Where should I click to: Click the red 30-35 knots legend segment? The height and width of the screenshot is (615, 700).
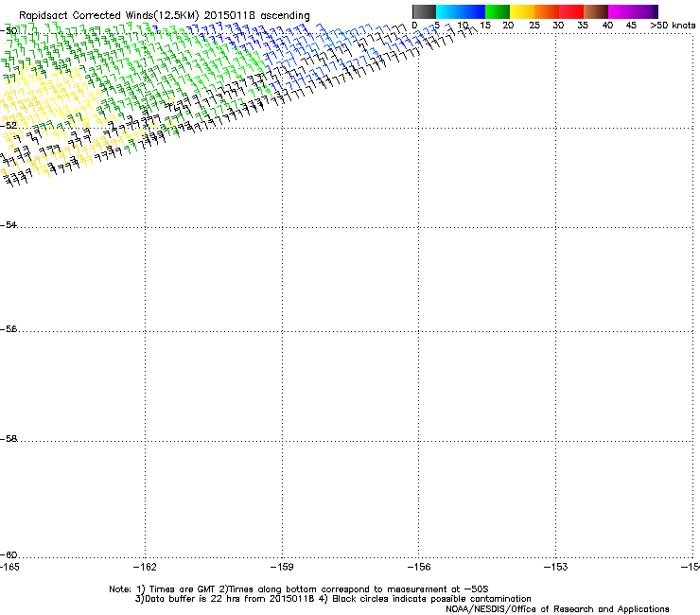(571, 11)
